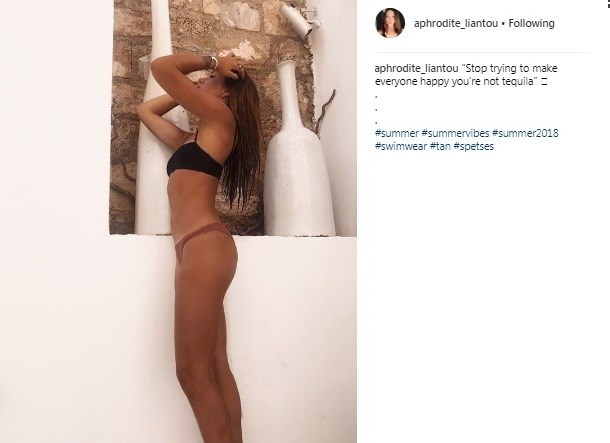The height and width of the screenshot is (443, 610).
Task: Open the #tan hashtag
Action: [x=440, y=147]
